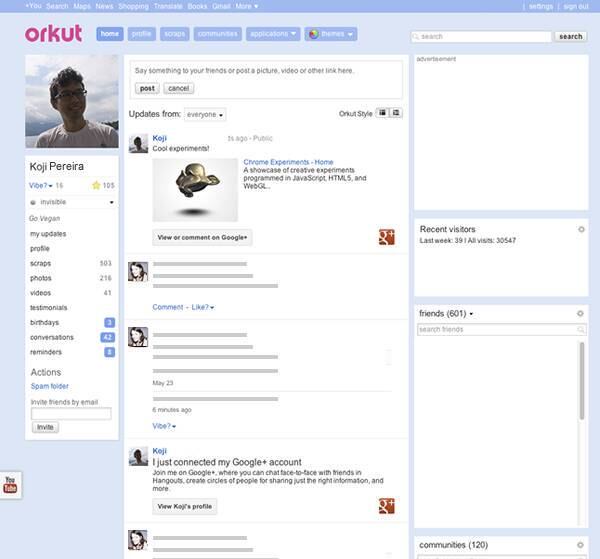Click the Google+ icon on Chrome Experiments post
The image size is (600, 559).
click(386, 237)
